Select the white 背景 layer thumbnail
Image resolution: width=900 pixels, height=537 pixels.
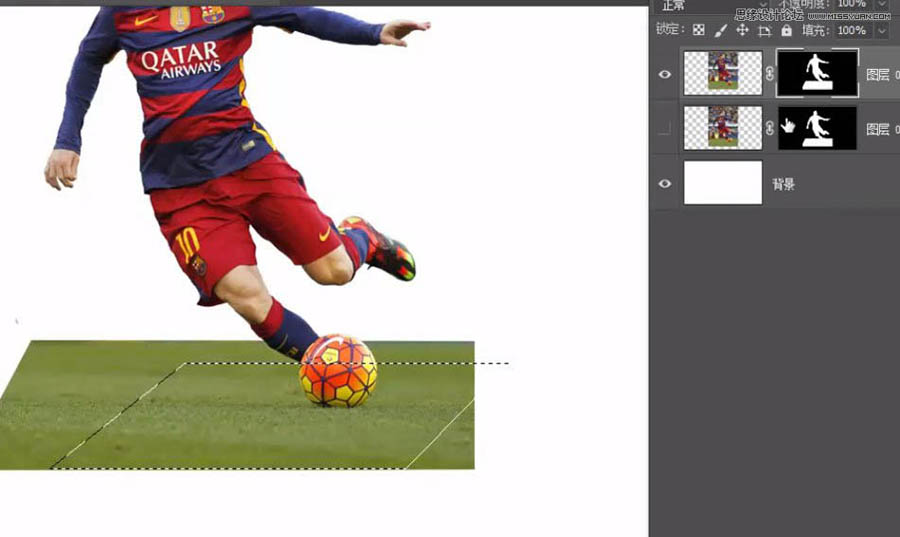pos(723,183)
